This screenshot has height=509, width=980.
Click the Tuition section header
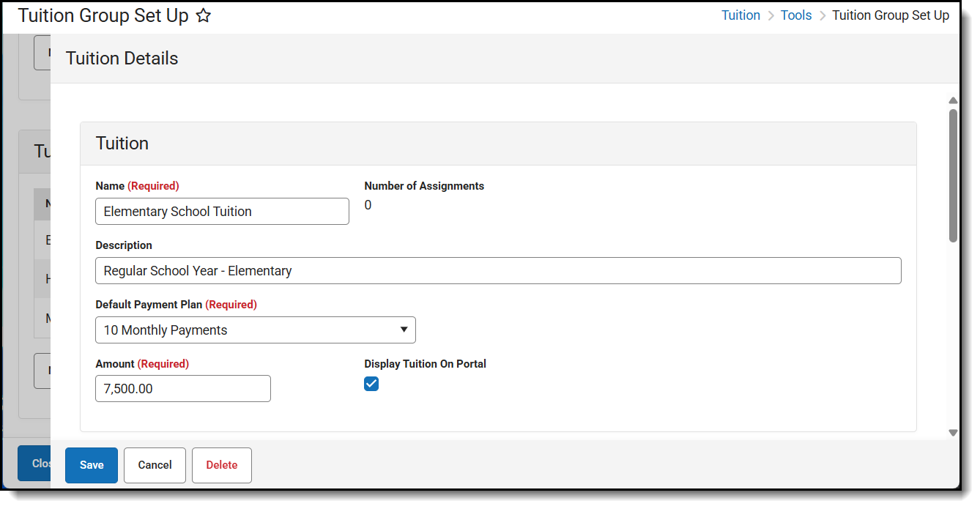pyautogui.click(x=122, y=144)
